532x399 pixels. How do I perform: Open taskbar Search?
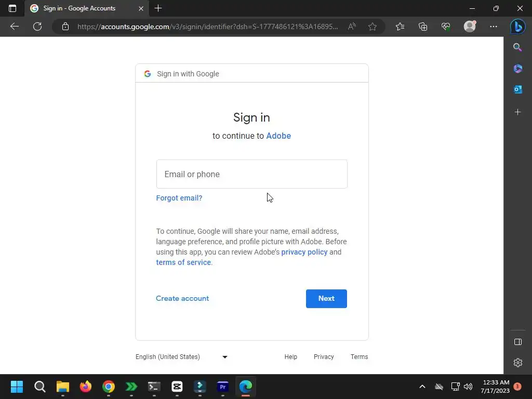pos(39,387)
